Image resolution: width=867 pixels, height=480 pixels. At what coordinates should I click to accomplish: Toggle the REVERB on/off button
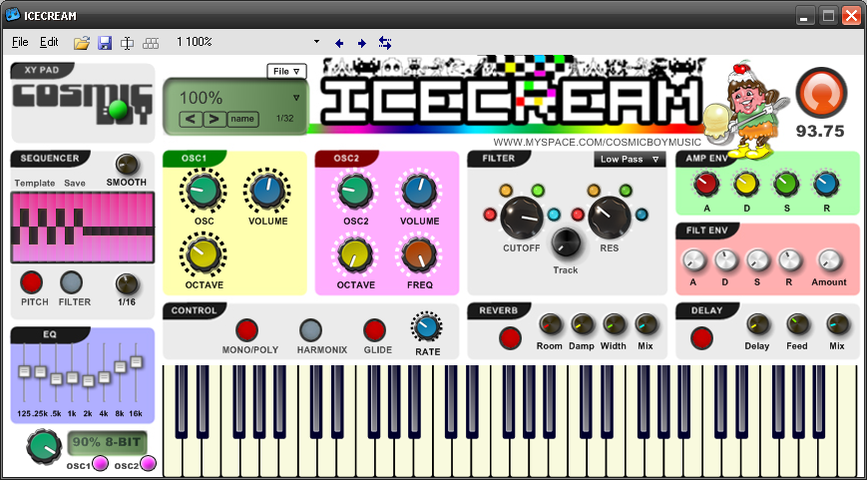tap(510, 338)
